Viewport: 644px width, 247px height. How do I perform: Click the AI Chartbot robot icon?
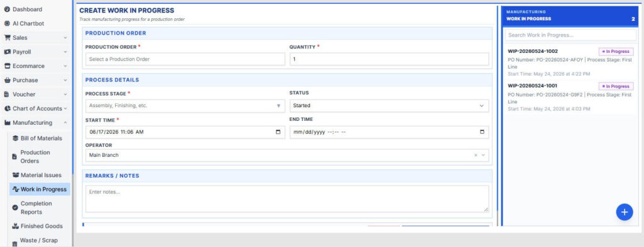tap(7, 23)
